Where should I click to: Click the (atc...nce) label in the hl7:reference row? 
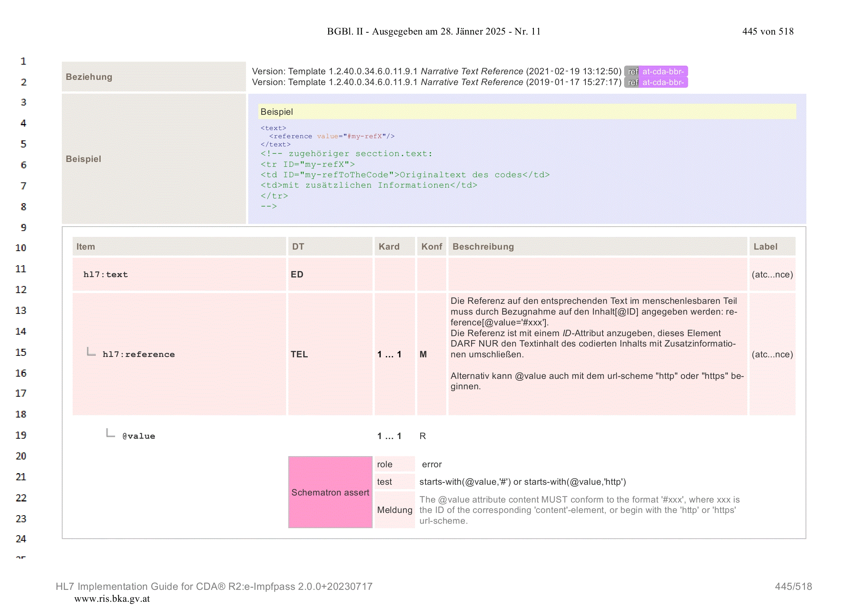[x=772, y=354]
